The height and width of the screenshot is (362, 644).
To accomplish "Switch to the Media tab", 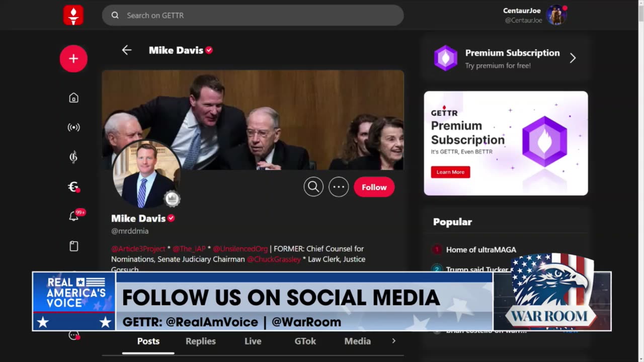I will pos(358,341).
